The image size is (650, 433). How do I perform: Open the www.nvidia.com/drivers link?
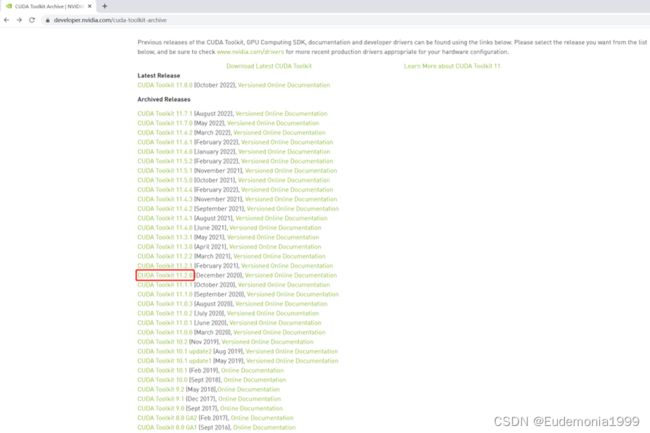[250, 52]
